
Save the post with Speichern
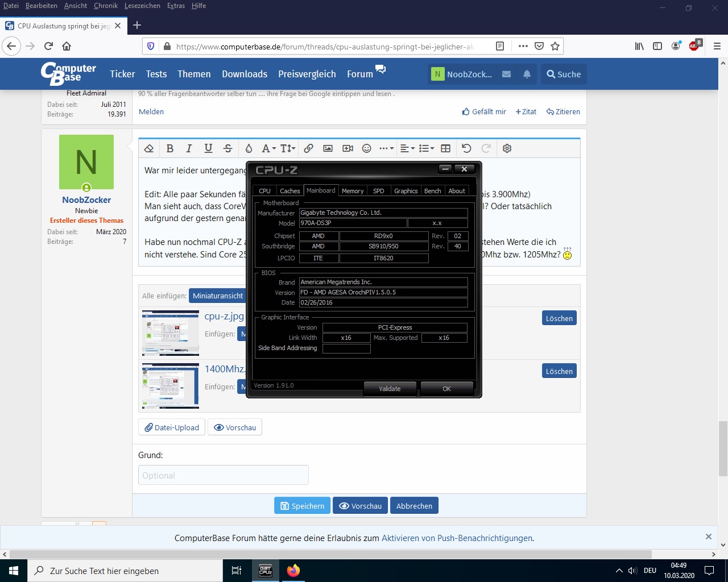pyautogui.click(x=302, y=506)
